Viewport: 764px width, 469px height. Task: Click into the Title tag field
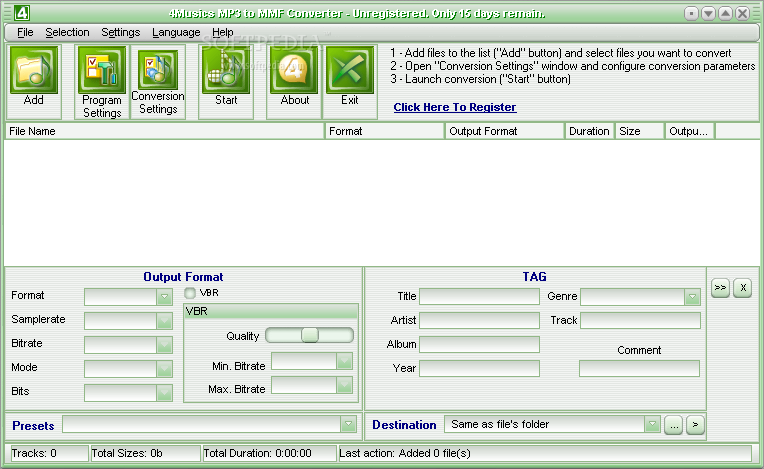pyautogui.click(x=479, y=297)
